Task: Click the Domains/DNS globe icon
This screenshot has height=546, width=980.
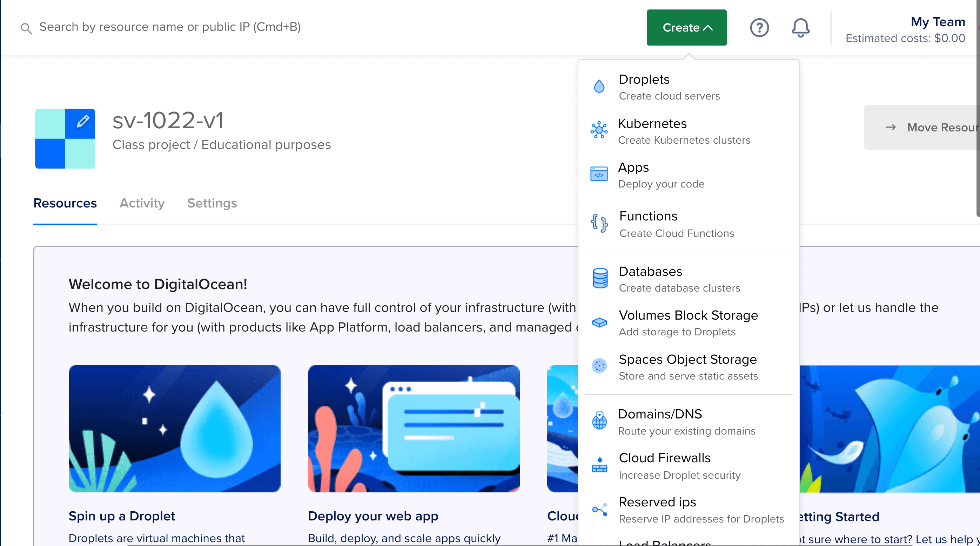Action: click(599, 421)
